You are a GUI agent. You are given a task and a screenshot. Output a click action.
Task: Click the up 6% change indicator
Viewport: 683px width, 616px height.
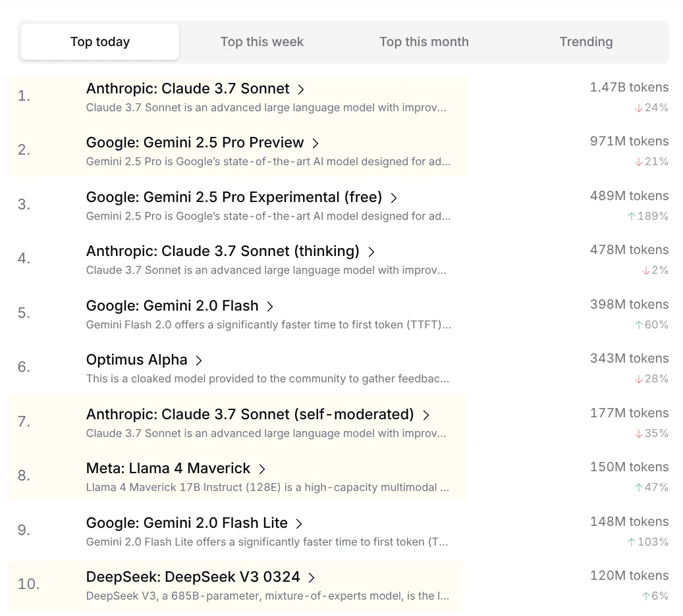655,596
